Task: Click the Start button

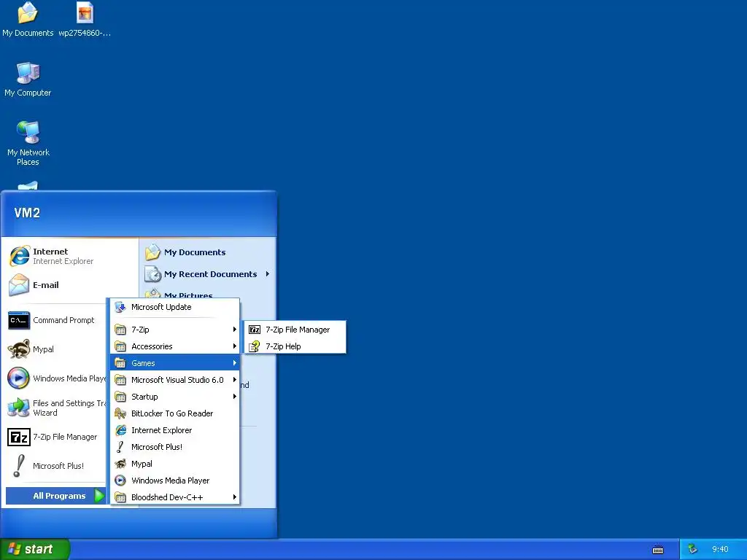Action: (x=35, y=549)
